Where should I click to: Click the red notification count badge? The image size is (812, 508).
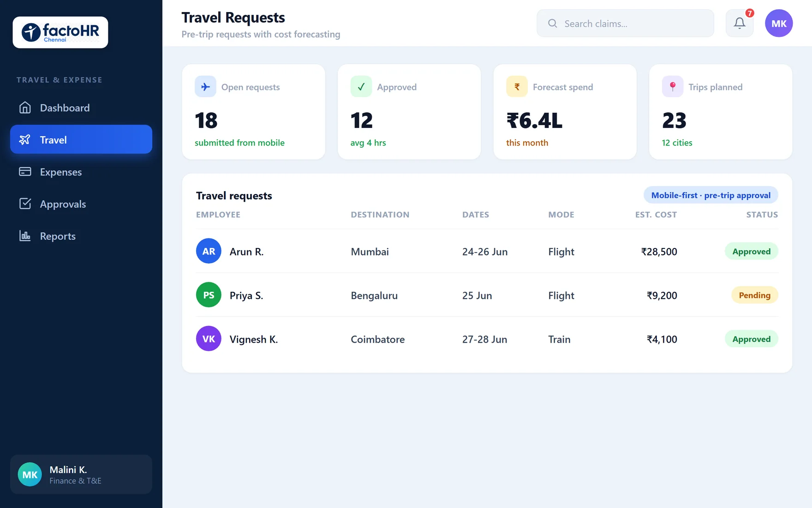750,13
